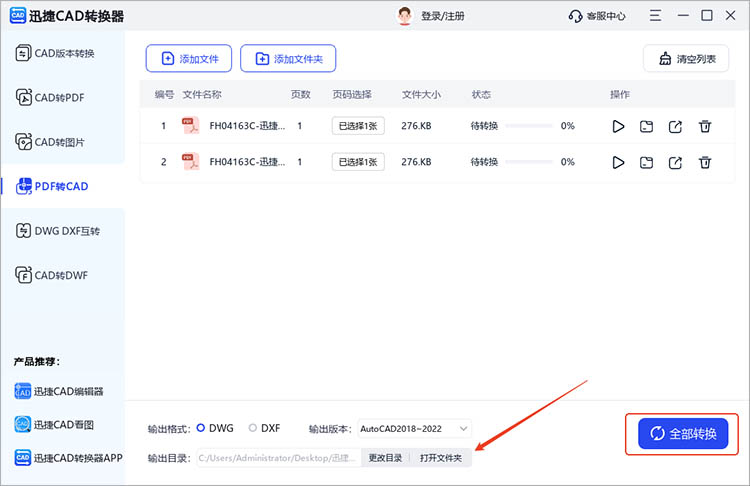Screen dimensions: 750x486
Task: Click 更改目录 button
Action: tap(385, 458)
